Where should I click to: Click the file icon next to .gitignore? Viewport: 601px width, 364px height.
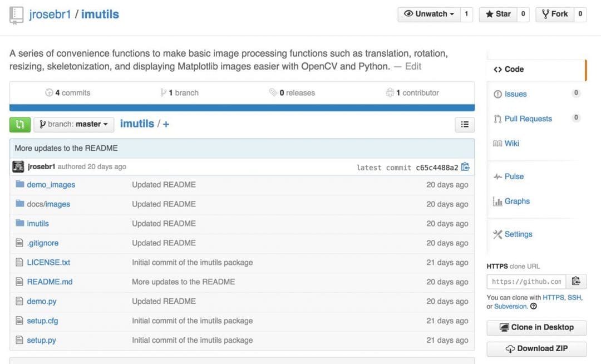click(x=19, y=243)
